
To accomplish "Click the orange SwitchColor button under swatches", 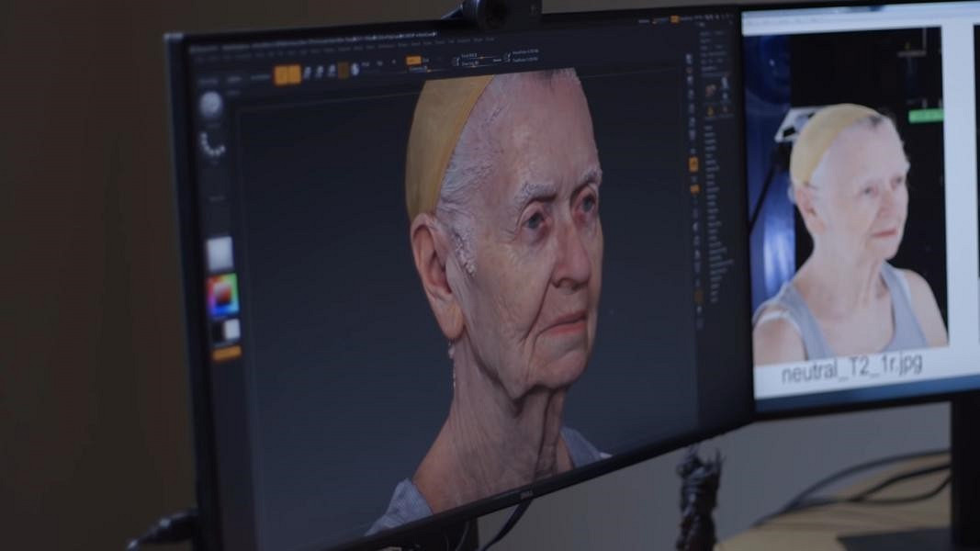I will pos(226,353).
